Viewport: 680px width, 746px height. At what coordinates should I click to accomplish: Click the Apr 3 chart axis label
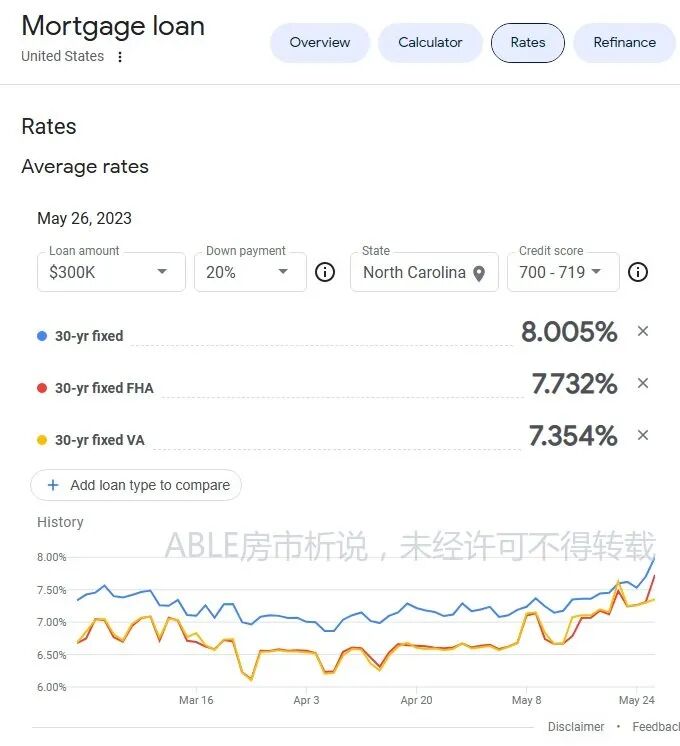(306, 700)
